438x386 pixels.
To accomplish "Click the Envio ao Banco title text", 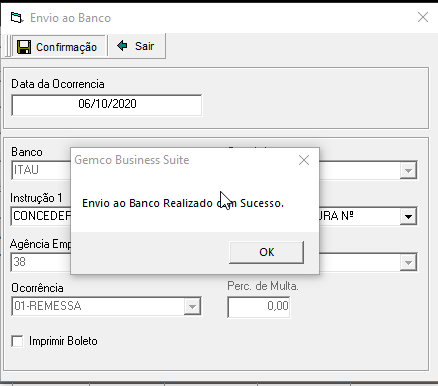I will pos(70,18).
